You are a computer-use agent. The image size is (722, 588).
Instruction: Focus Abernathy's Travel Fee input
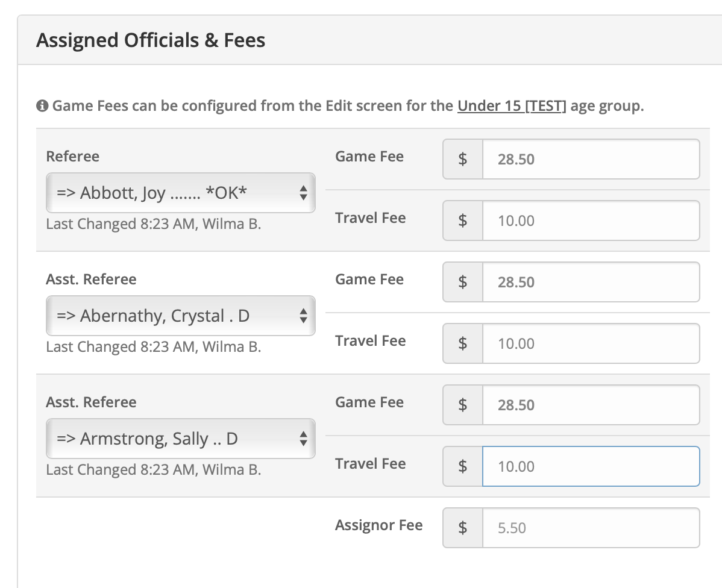tap(591, 343)
